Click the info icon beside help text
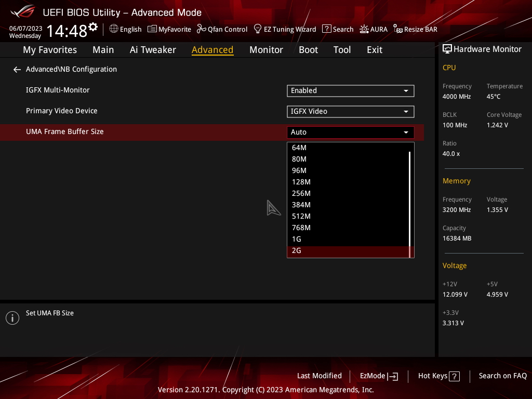The image size is (532, 399). [12, 318]
